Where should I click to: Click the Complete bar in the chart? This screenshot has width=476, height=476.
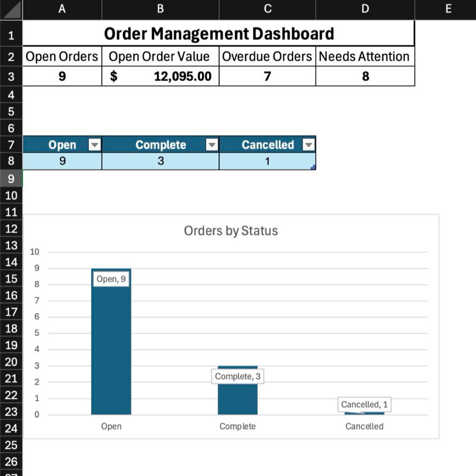[238, 399]
